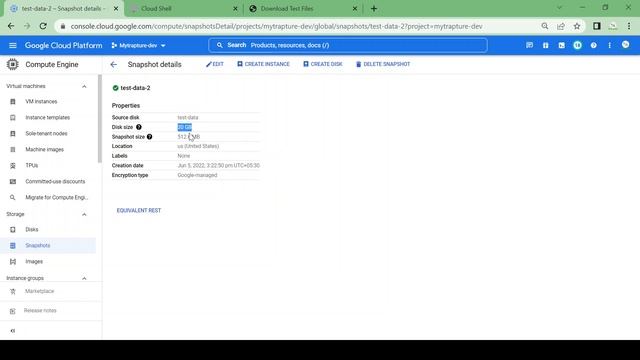This screenshot has width=640, height=360.
Task: Click the Sole-tenant nodes sidebar icon
Action: 13,133
